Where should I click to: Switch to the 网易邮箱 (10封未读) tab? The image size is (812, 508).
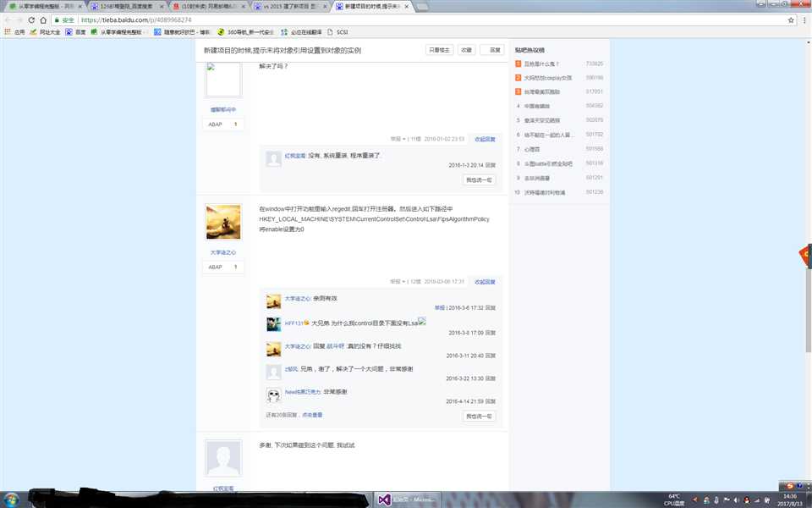point(208,6)
